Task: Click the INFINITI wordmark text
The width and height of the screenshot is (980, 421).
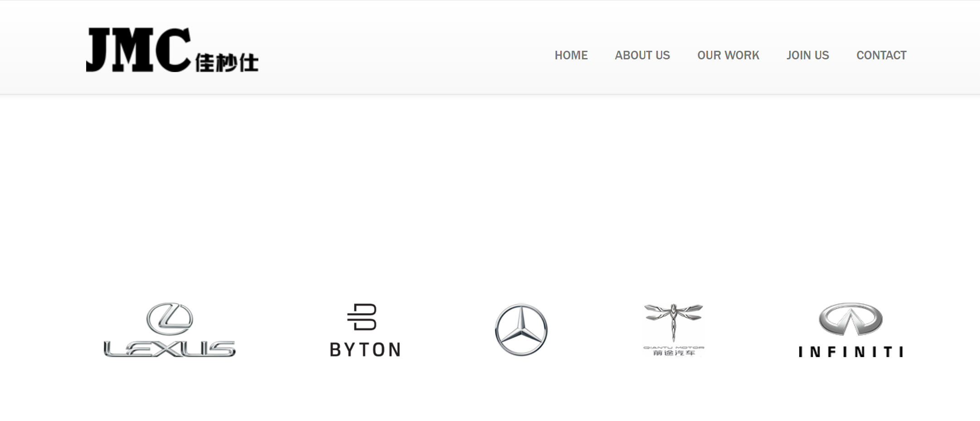Action: 851,352
